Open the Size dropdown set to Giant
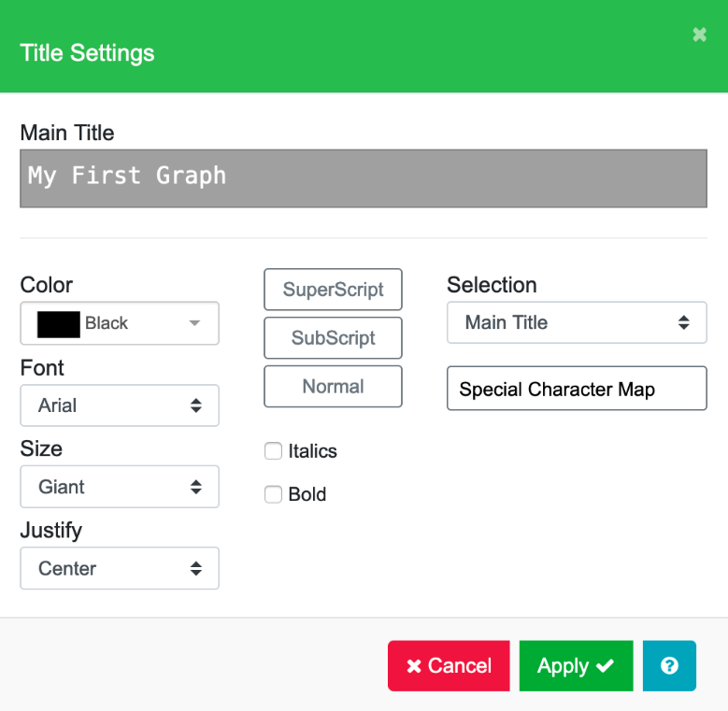Image resolution: width=728 pixels, height=711 pixels. pos(120,487)
